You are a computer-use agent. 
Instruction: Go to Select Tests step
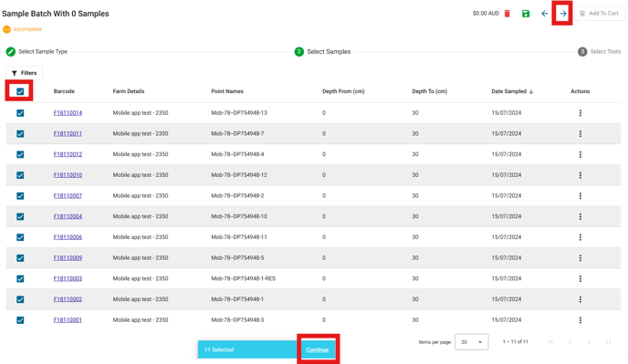599,52
